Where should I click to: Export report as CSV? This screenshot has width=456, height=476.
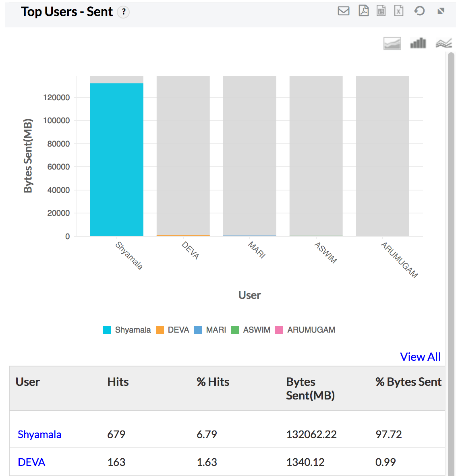coord(381,11)
